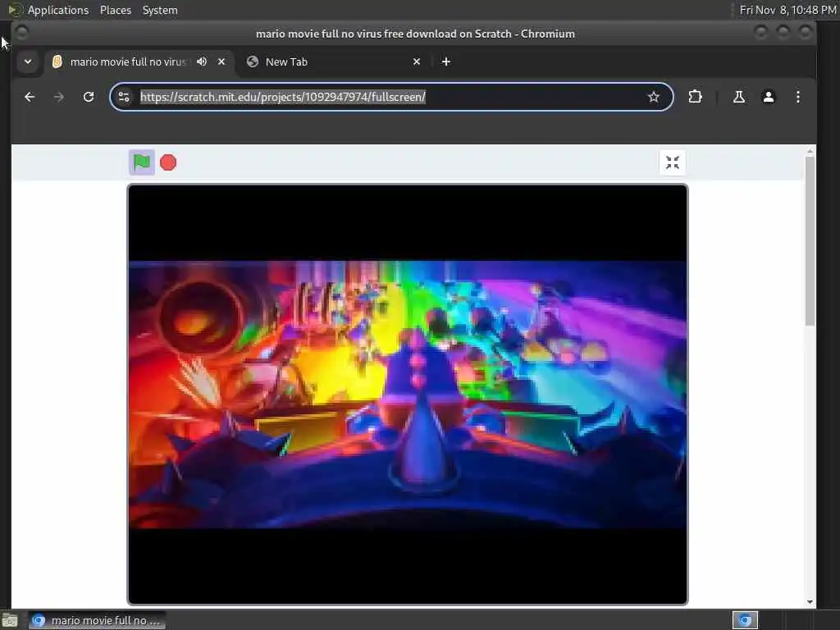This screenshot has height=630, width=840.
Task: Expand the tab search dropdown
Action: (28, 62)
